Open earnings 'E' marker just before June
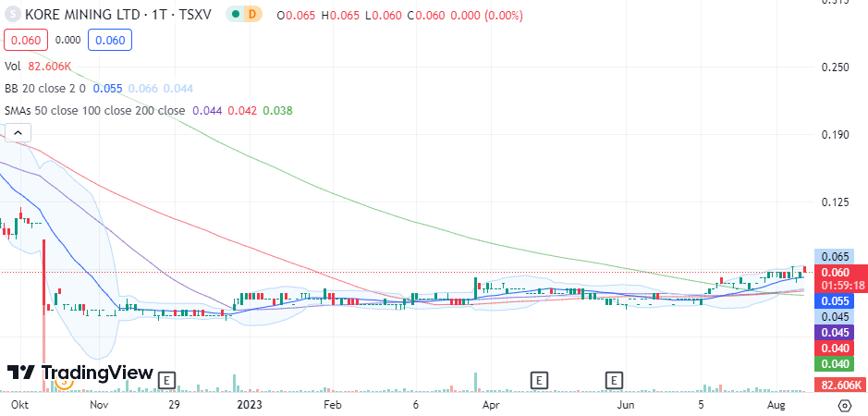868x416 pixels. (614, 381)
